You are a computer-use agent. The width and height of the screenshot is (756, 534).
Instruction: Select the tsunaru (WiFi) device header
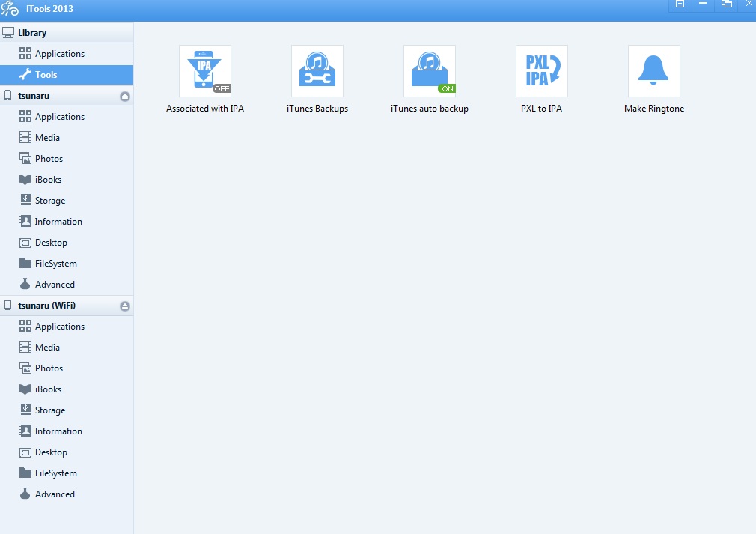[67, 306]
